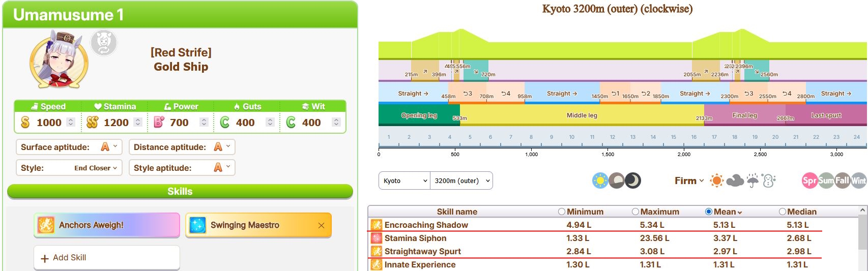
Task: Click Last spurt segment on course chart
Action: [826, 115]
